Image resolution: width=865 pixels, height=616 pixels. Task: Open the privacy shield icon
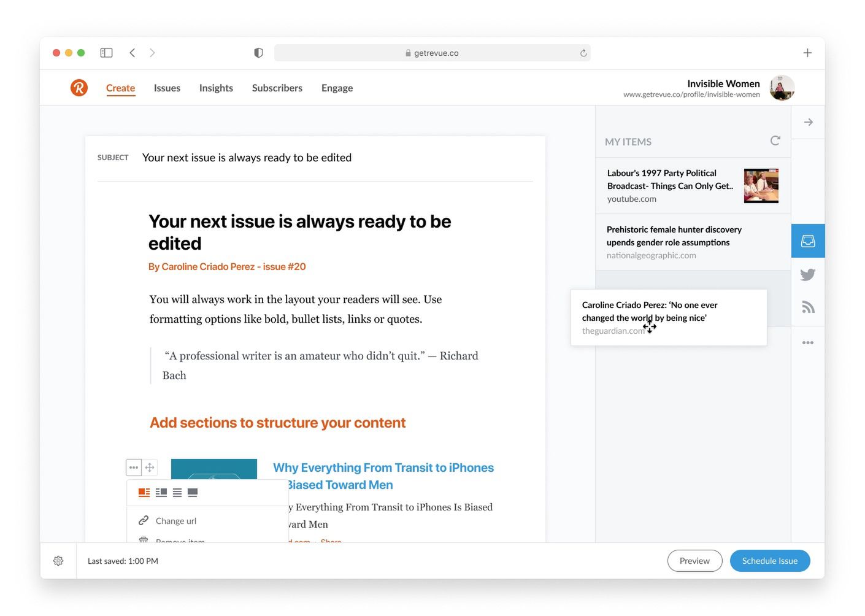tap(258, 53)
